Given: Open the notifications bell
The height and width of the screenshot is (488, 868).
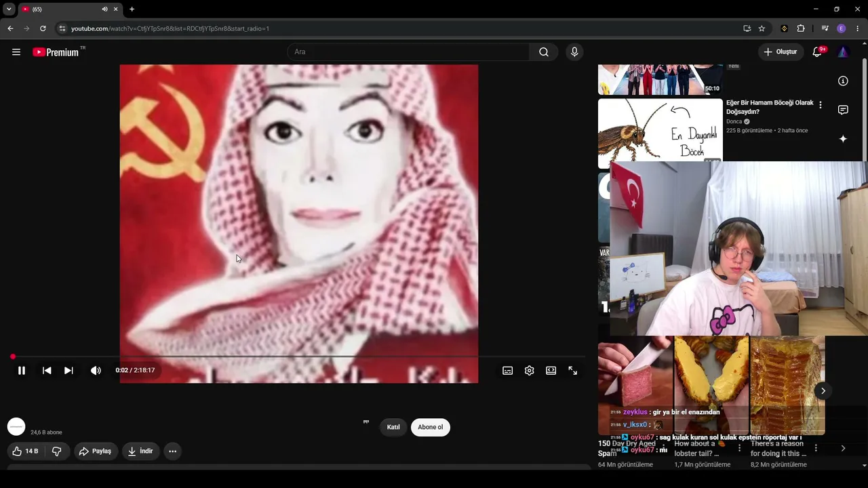Looking at the screenshot, I should pos(817,52).
